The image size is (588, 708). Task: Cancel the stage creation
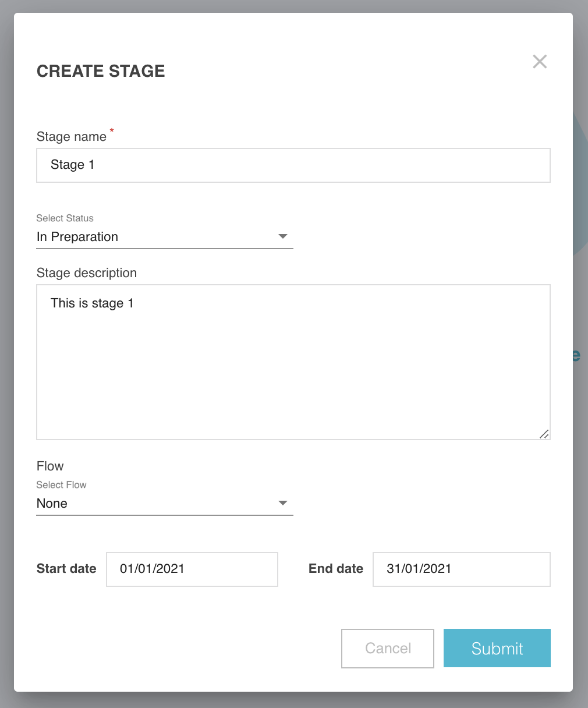tap(388, 648)
